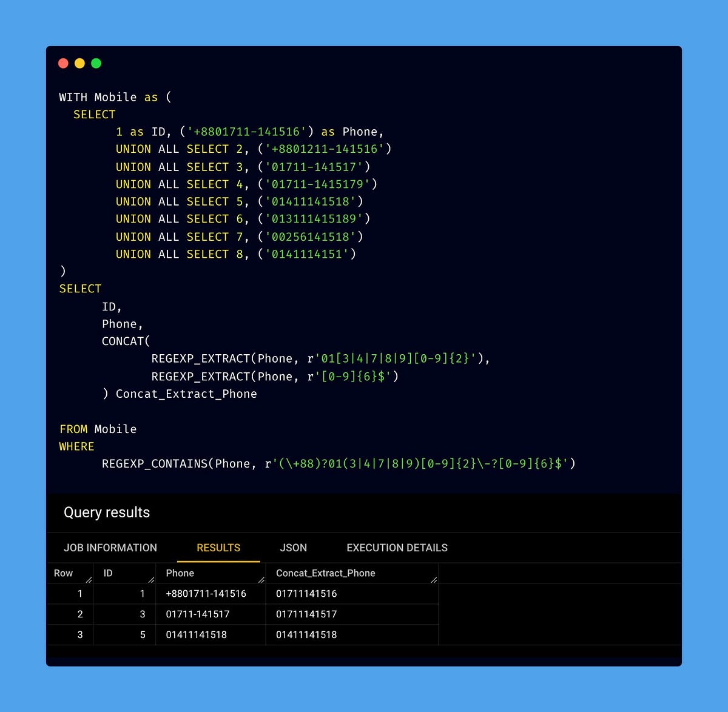Click the resize handle on Concat_Extract_Phone header

(433, 580)
